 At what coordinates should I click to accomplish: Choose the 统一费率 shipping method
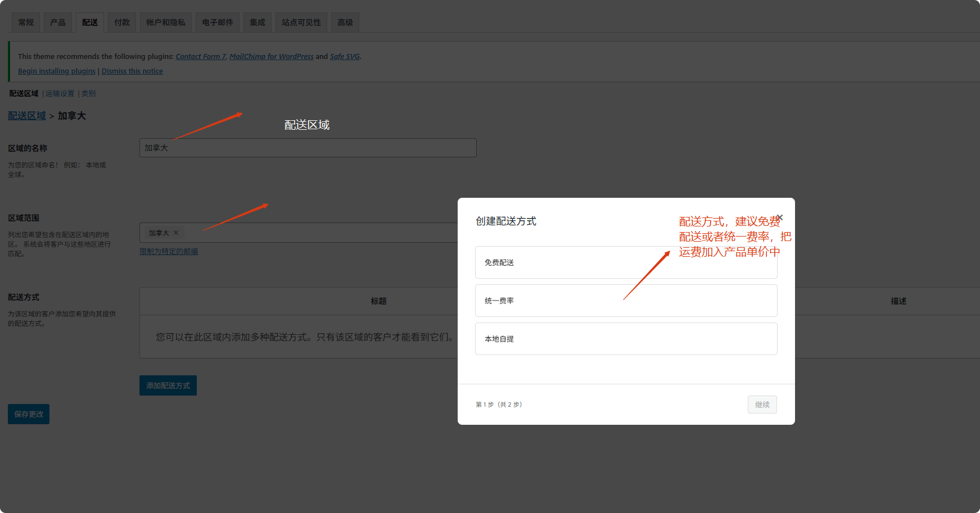(626, 301)
